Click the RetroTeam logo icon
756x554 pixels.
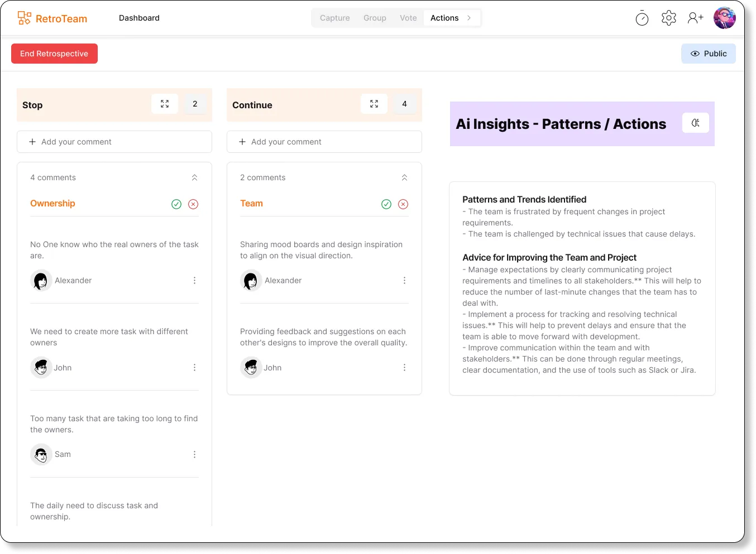[24, 18]
